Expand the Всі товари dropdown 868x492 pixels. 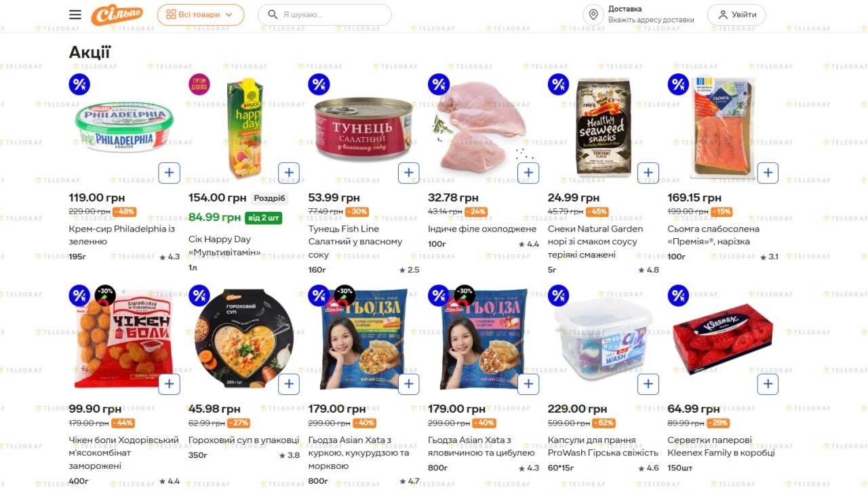pos(201,15)
